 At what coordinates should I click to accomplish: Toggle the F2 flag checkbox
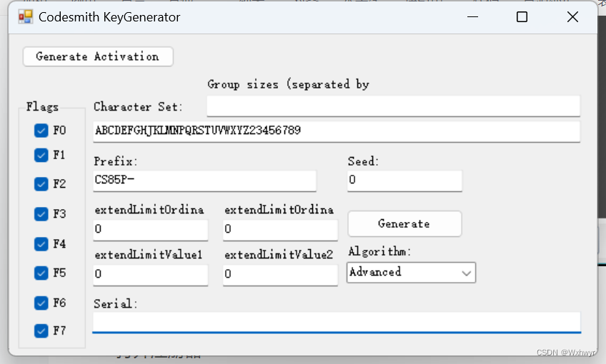41,184
